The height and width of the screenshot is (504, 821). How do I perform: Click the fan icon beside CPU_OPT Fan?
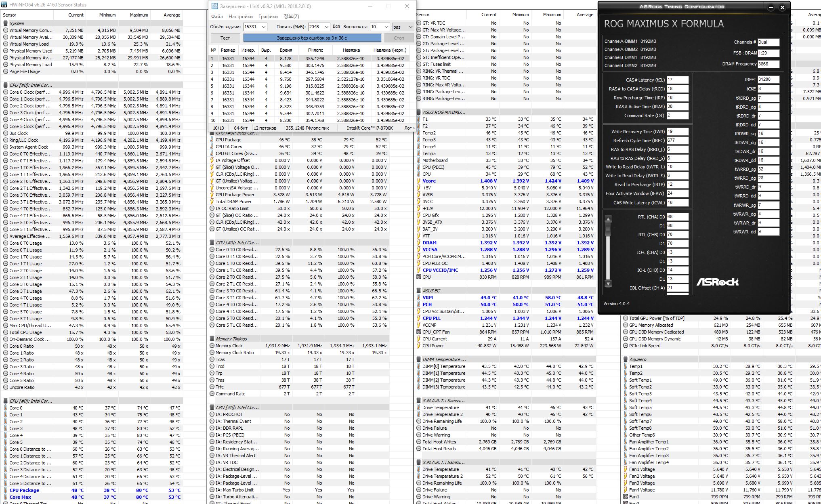[x=418, y=332]
